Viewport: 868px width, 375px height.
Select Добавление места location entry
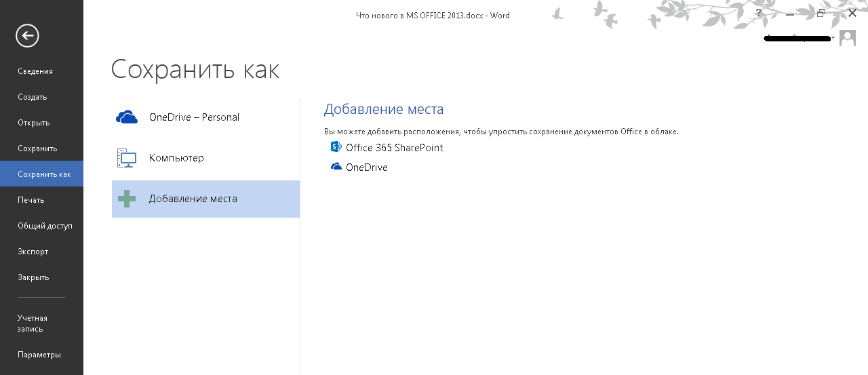[x=205, y=199]
